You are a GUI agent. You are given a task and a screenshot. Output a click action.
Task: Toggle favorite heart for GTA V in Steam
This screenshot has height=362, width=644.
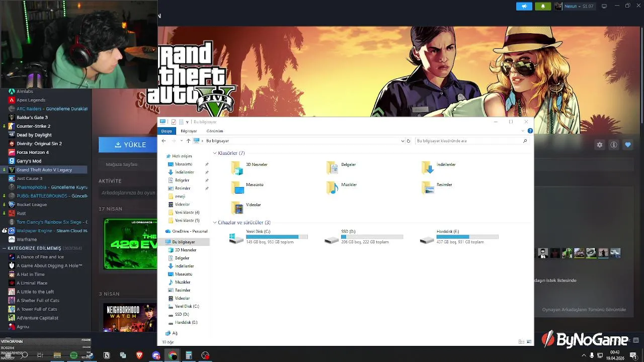[x=628, y=145]
